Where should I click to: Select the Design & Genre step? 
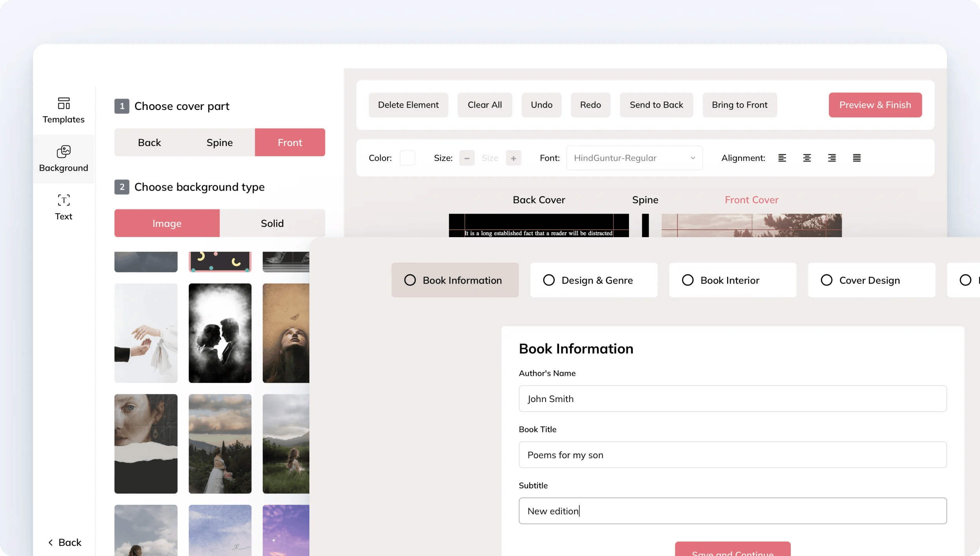click(593, 280)
